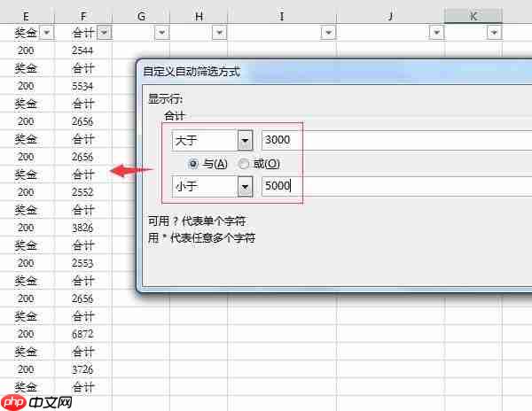Click cell with value 2553
The width and height of the screenshot is (532, 411).
pos(83,263)
